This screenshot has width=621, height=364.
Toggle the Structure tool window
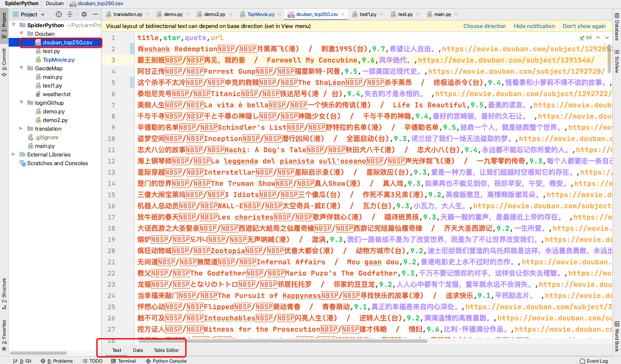[4, 294]
